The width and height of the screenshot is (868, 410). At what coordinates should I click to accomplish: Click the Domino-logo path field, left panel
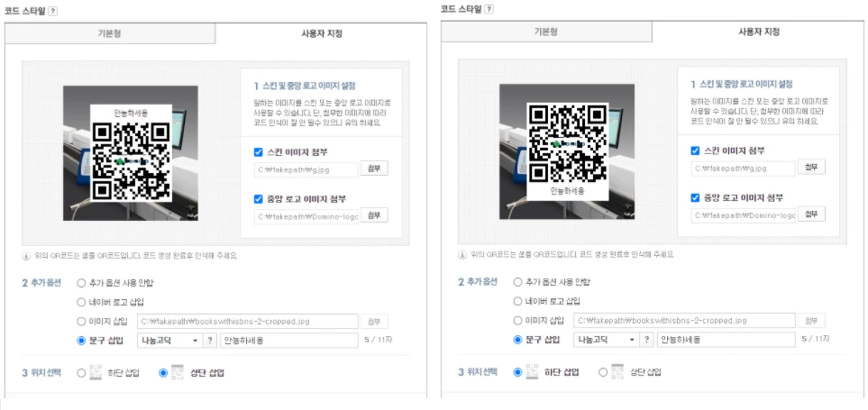pyautogui.click(x=306, y=216)
